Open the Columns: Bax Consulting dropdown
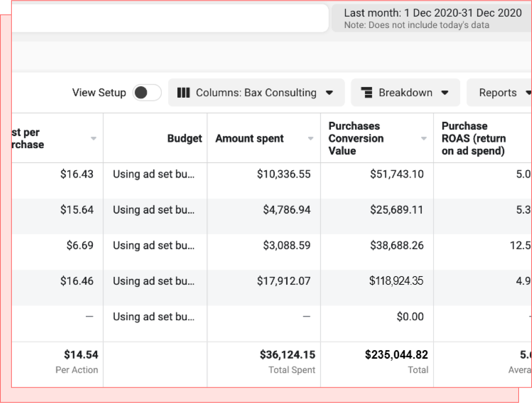 256,93
